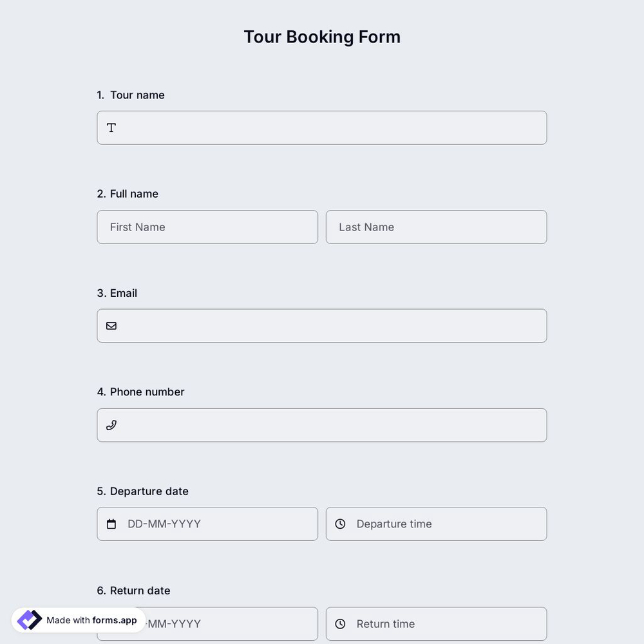Click the envelope icon in Email field
Image resolution: width=644 pixels, height=644 pixels.
111,325
